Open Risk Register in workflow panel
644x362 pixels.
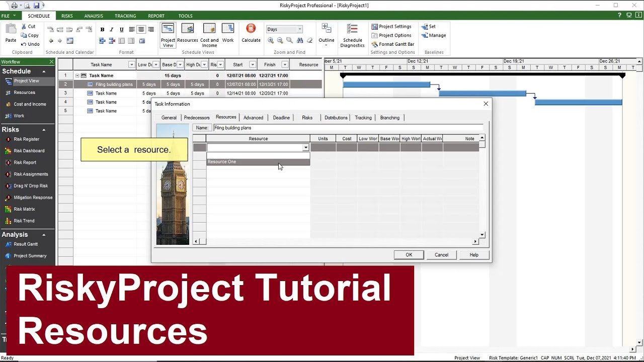coord(26,139)
